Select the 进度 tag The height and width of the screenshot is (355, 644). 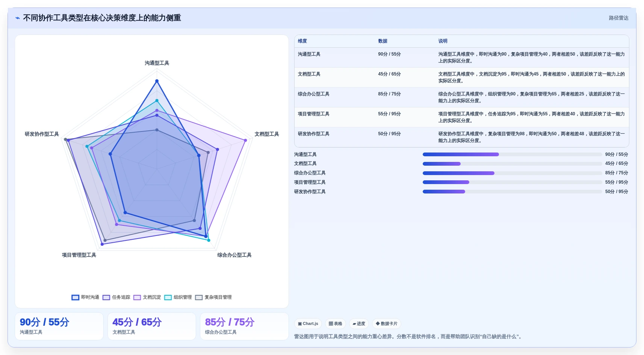pyautogui.click(x=359, y=323)
